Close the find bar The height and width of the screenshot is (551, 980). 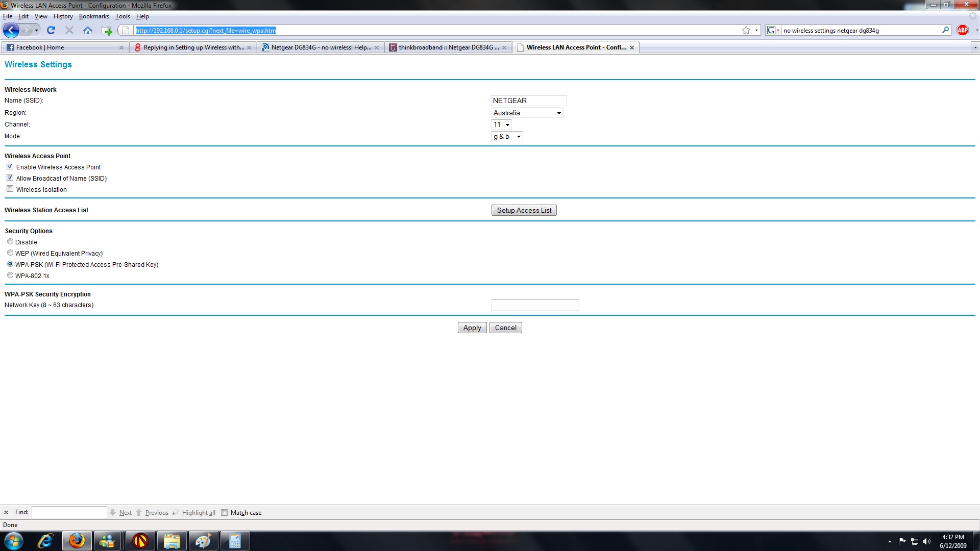tap(6, 513)
